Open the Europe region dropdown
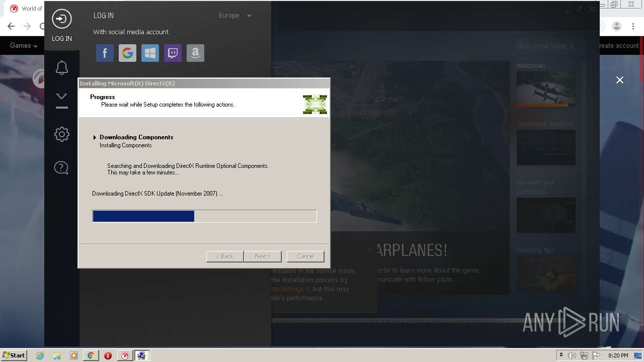 click(x=235, y=16)
